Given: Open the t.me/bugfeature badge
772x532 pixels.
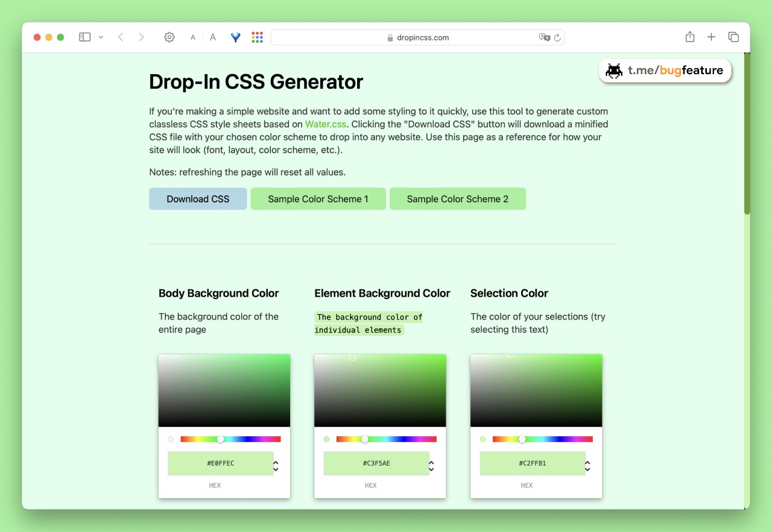Looking at the screenshot, I should (665, 71).
